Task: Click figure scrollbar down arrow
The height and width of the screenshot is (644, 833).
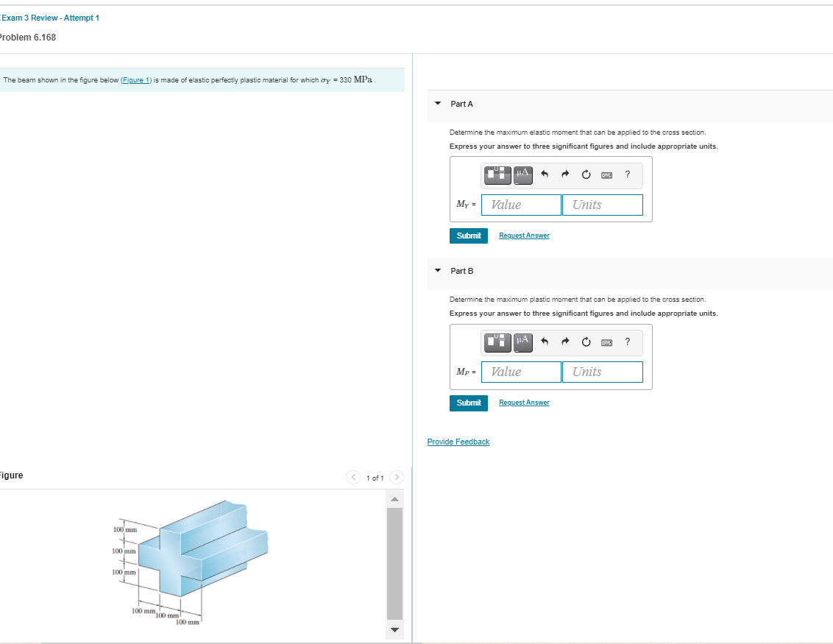Action: click(394, 630)
